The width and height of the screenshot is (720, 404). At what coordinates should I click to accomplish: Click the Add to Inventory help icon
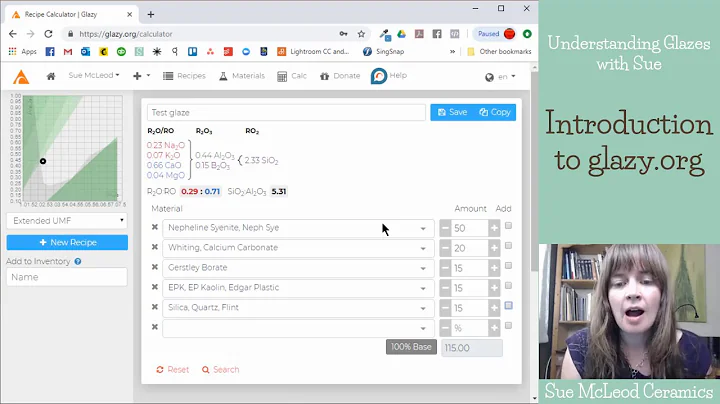click(x=78, y=262)
